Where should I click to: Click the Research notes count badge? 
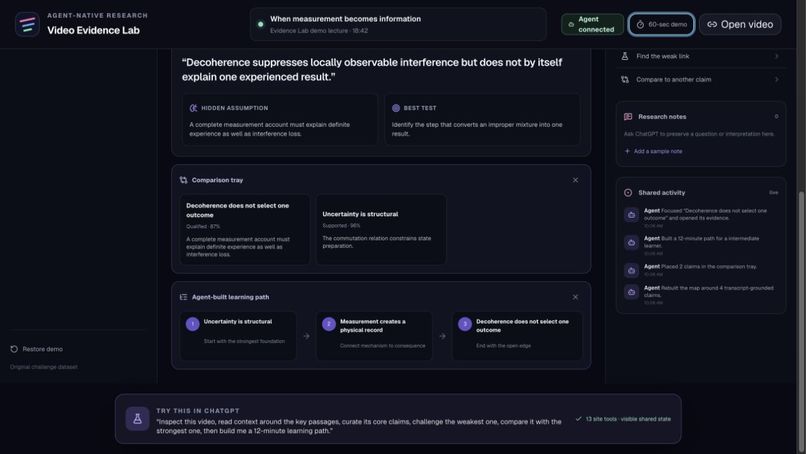(776, 117)
